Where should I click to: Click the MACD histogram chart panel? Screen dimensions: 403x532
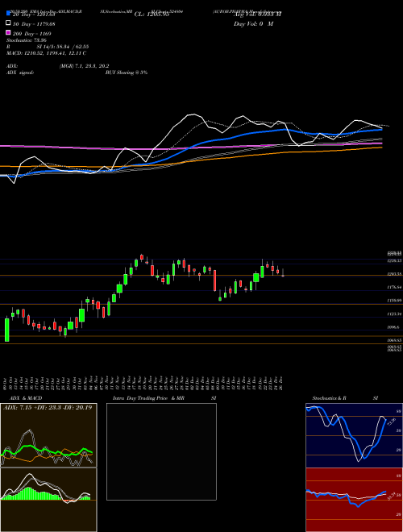tap(48, 500)
